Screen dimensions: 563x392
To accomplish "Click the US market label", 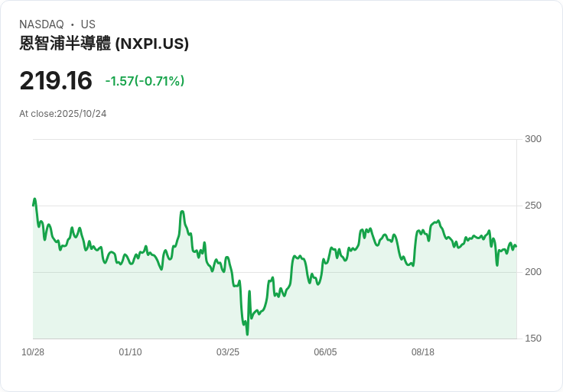I will coord(88,24).
